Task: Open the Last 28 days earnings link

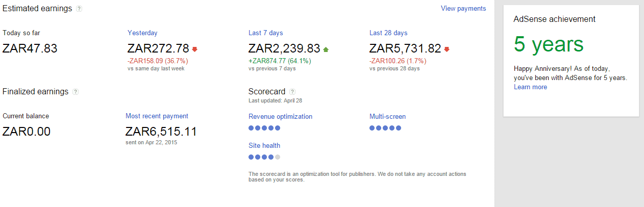Action: 388,33
